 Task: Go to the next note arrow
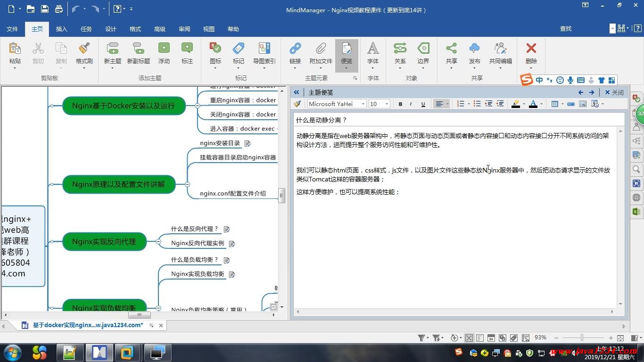coord(592,92)
